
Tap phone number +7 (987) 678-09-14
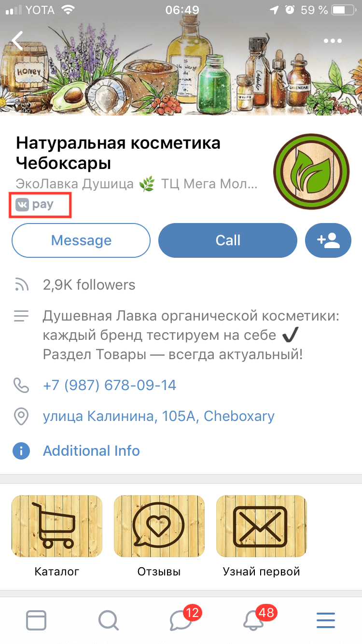point(110,385)
